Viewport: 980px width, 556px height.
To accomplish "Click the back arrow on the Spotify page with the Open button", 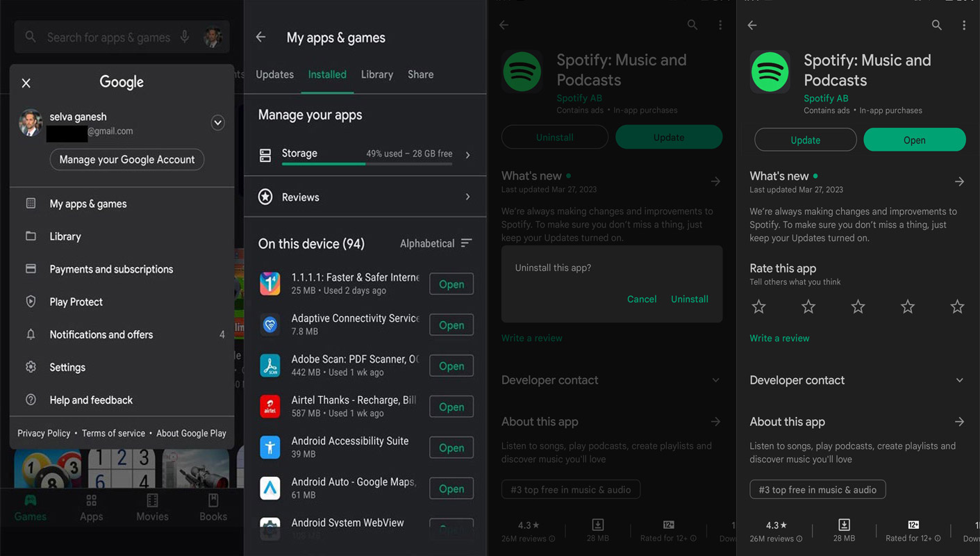I will [752, 25].
